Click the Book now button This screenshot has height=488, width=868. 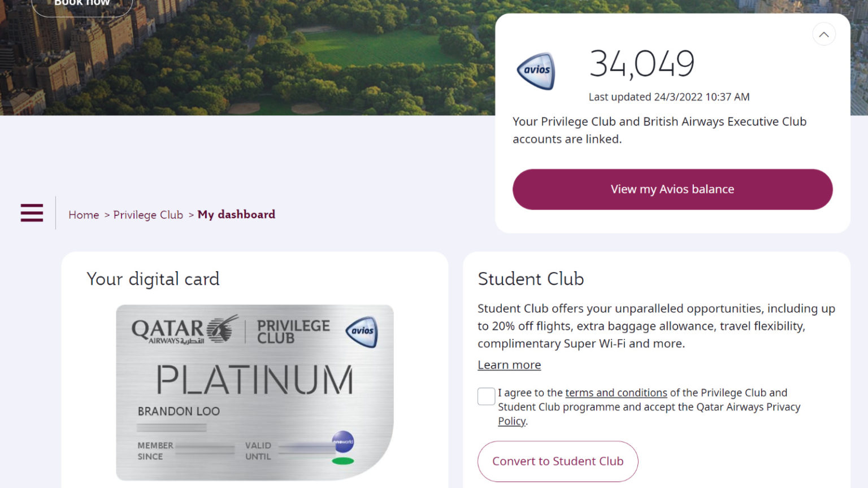coord(81,3)
